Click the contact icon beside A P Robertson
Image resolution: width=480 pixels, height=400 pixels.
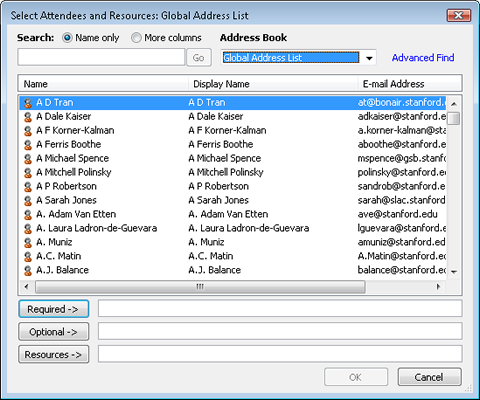28,187
